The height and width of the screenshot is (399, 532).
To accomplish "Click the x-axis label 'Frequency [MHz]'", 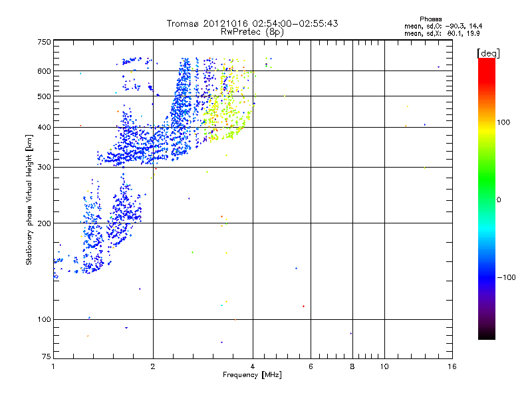I will (252, 375).
